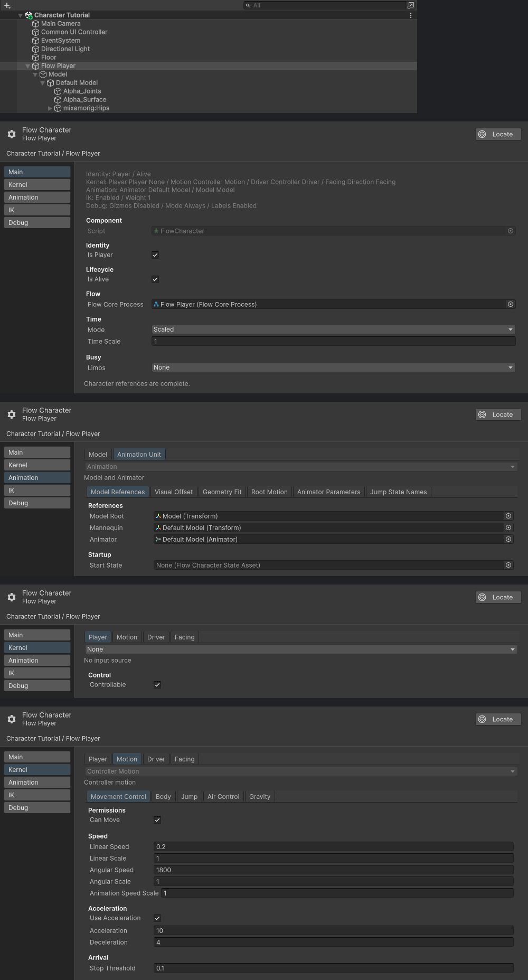Open object picker for Start State

tap(508, 565)
